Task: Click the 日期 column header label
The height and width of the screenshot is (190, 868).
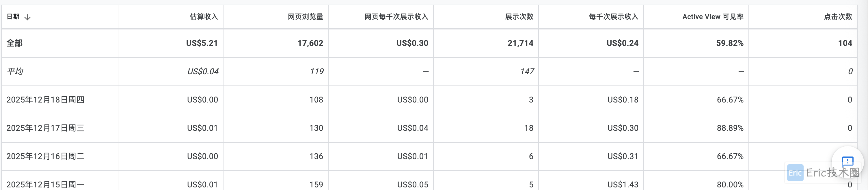Action: pyautogui.click(x=13, y=17)
